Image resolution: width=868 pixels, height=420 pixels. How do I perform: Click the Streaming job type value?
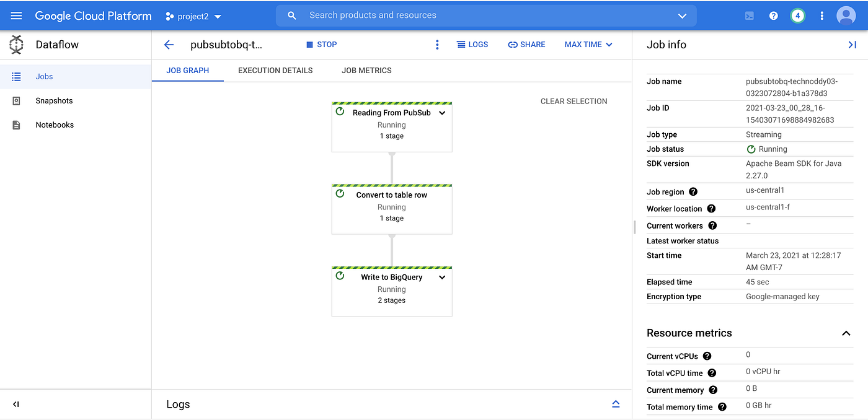[x=764, y=134]
